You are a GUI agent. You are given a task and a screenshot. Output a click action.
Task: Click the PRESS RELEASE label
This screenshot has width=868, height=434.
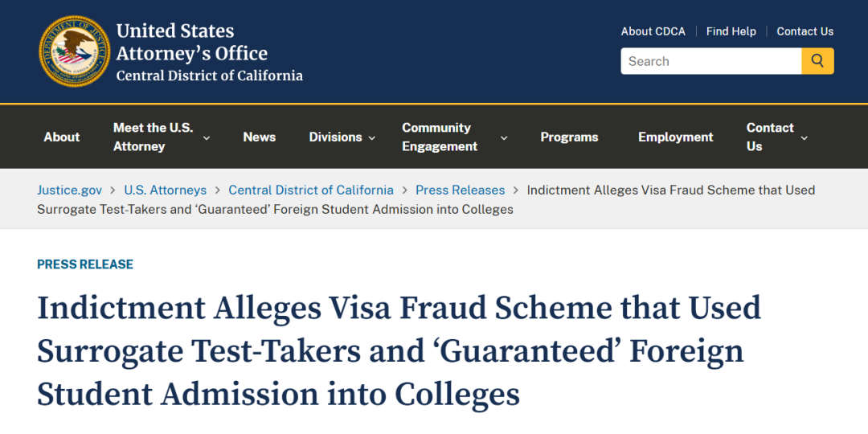85,264
